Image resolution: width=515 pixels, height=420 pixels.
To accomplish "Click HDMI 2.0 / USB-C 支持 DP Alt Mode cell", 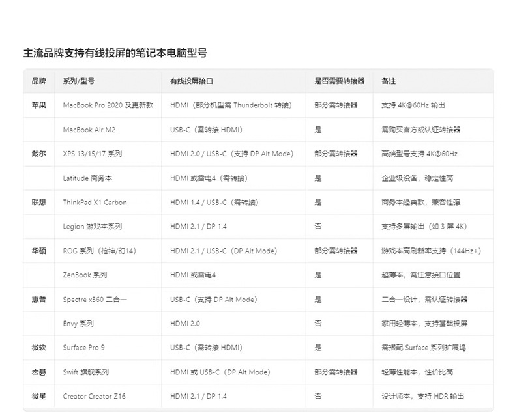I will (232, 154).
